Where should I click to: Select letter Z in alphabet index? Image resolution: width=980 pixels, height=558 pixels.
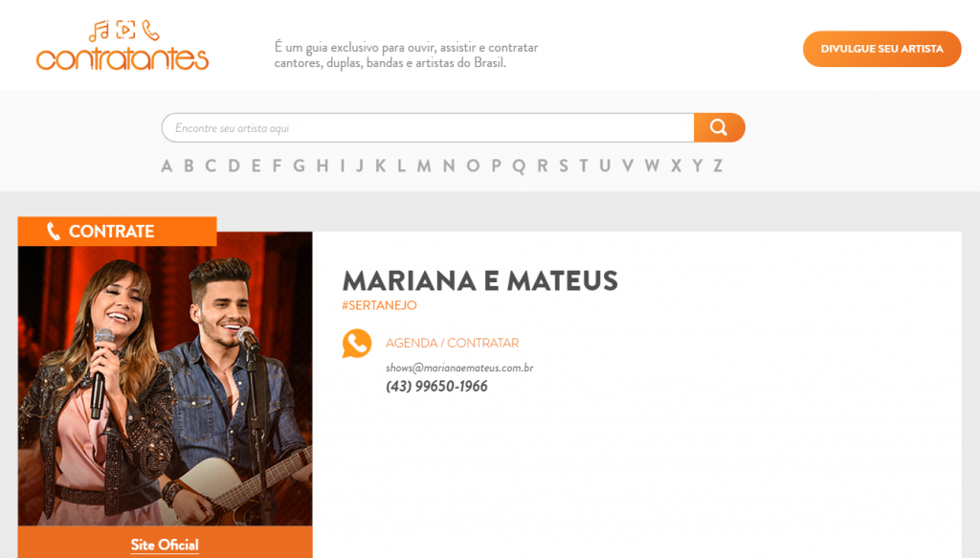(718, 166)
